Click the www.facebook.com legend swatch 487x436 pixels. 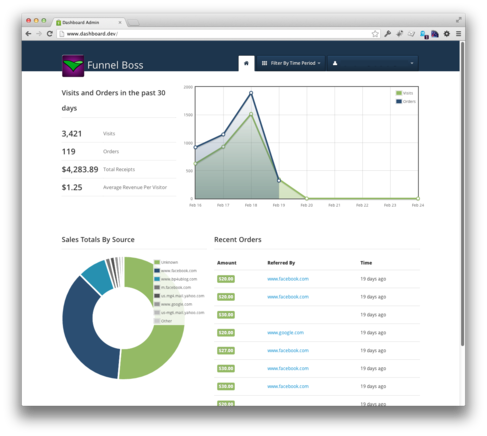[x=157, y=270]
